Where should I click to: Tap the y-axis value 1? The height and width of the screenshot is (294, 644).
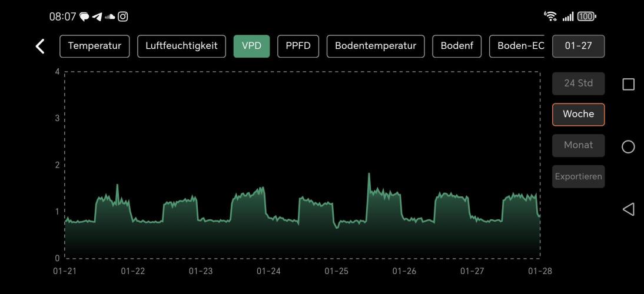click(x=57, y=212)
